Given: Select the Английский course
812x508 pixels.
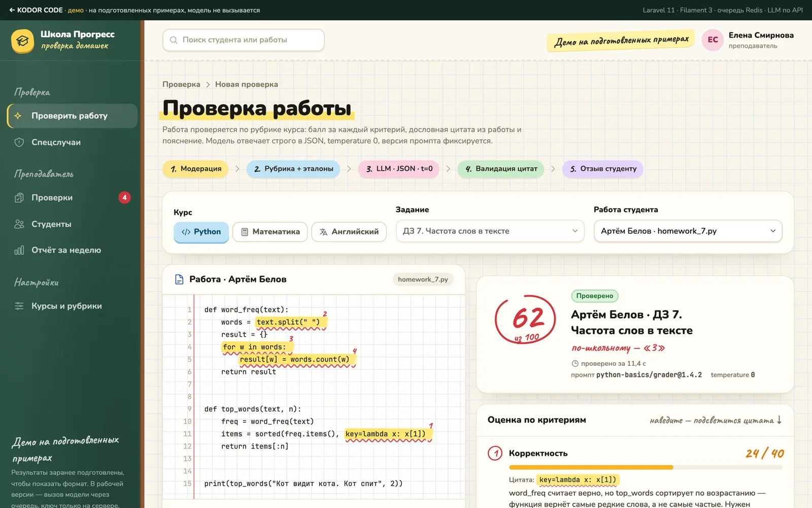Looking at the screenshot, I should click(x=349, y=232).
